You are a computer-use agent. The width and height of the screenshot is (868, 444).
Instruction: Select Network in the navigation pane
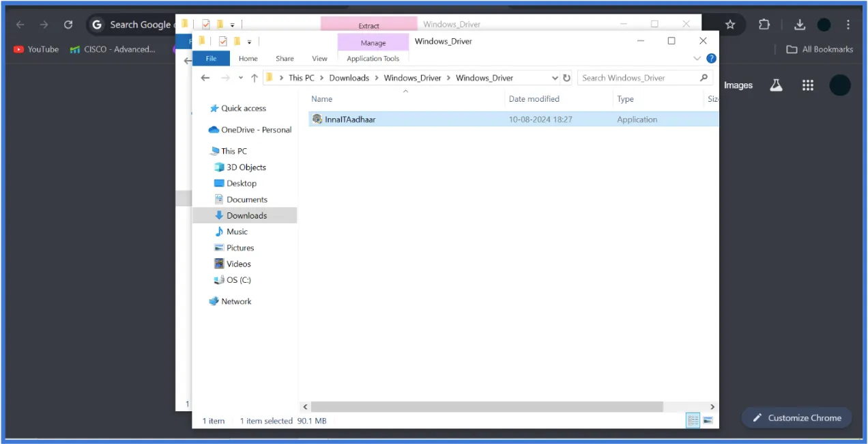point(230,301)
